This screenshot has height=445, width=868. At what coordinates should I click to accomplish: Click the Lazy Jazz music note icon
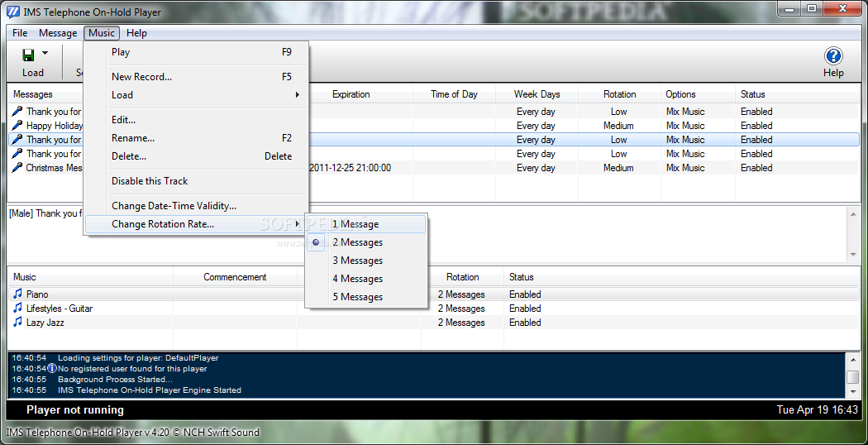click(x=17, y=322)
